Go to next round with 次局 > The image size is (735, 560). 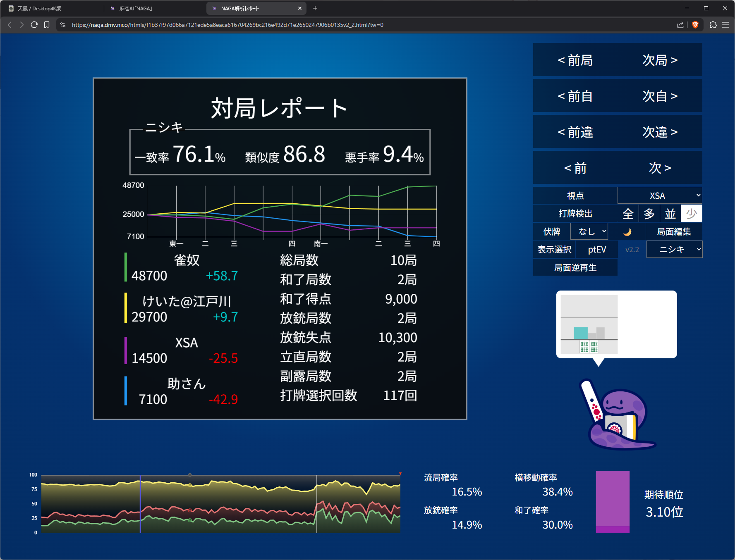660,60
